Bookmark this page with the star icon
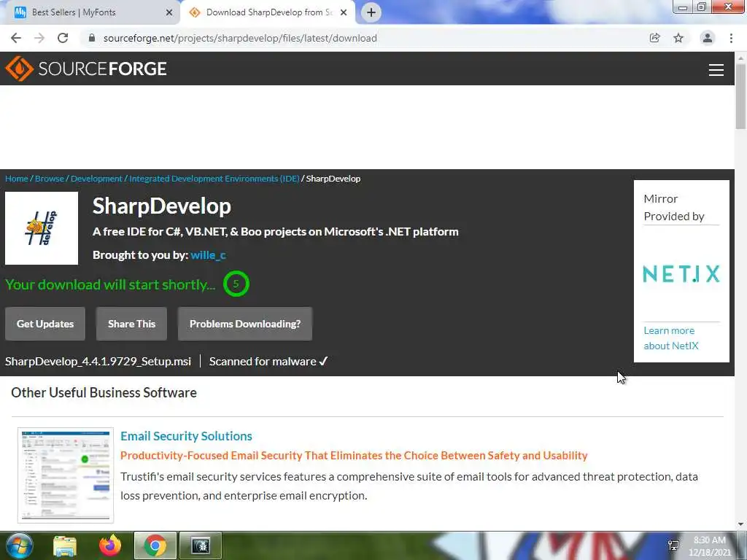Screen dimensions: 747x560 click(678, 38)
